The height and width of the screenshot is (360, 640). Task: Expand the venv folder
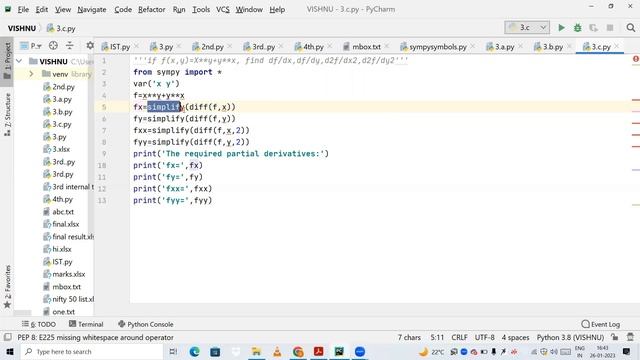pyautogui.click(x=31, y=74)
